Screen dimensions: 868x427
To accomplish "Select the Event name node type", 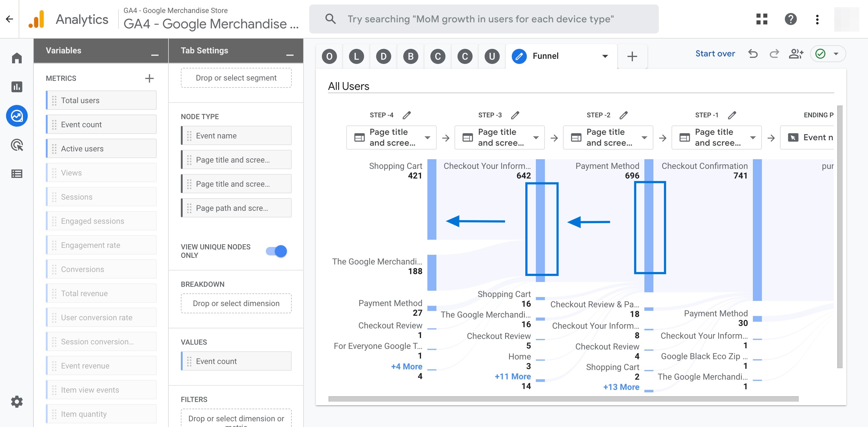I will pyautogui.click(x=236, y=135).
